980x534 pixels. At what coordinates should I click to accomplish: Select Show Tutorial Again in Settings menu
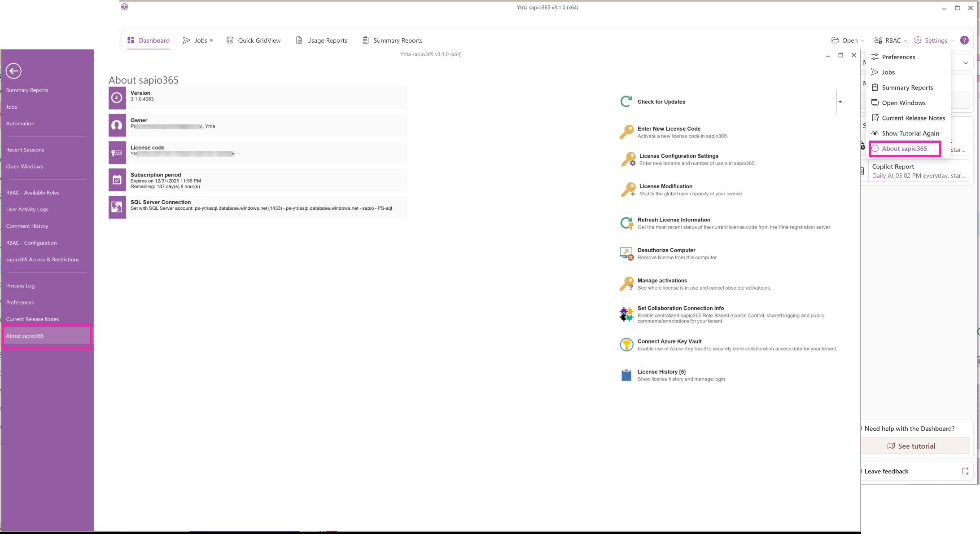click(910, 133)
